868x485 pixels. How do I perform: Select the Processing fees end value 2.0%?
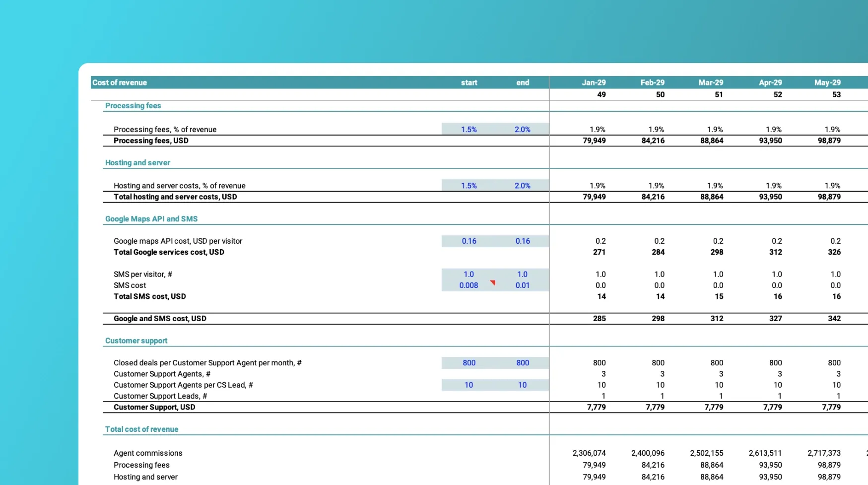[x=522, y=130]
